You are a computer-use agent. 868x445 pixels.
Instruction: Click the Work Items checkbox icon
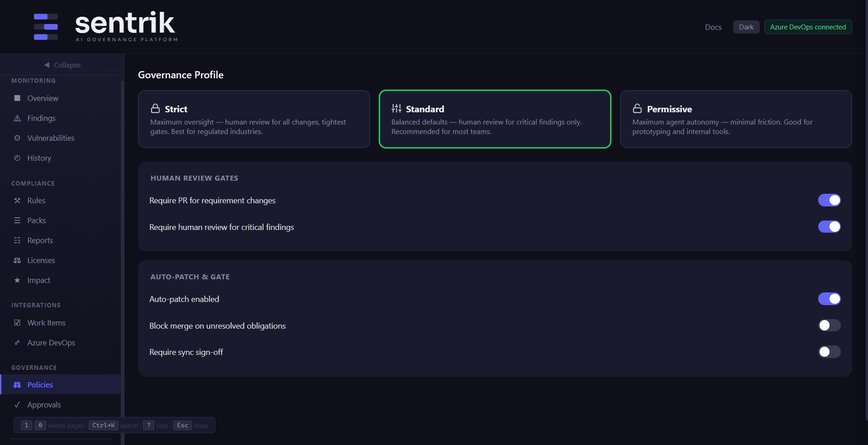(x=17, y=323)
